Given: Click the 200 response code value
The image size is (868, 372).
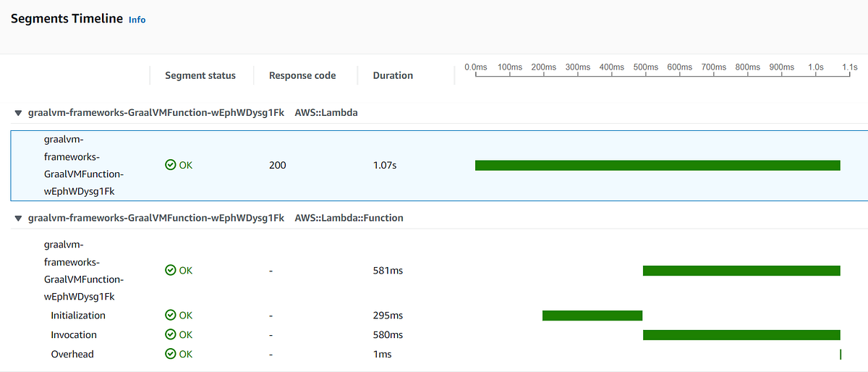Looking at the screenshot, I should pyautogui.click(x=278, y=166).
